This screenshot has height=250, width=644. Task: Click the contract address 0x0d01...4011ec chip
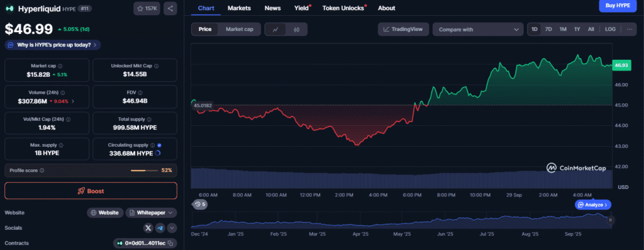(145, 244)
